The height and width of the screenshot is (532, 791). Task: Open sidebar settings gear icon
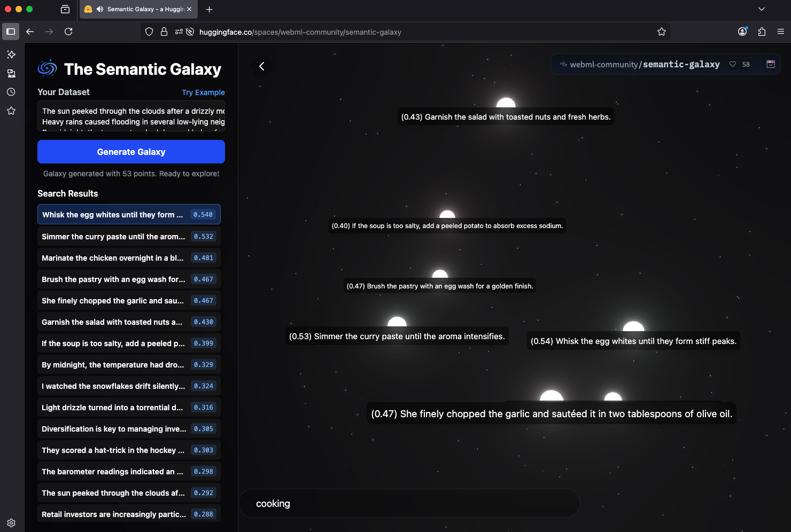(x=11, y=523)
